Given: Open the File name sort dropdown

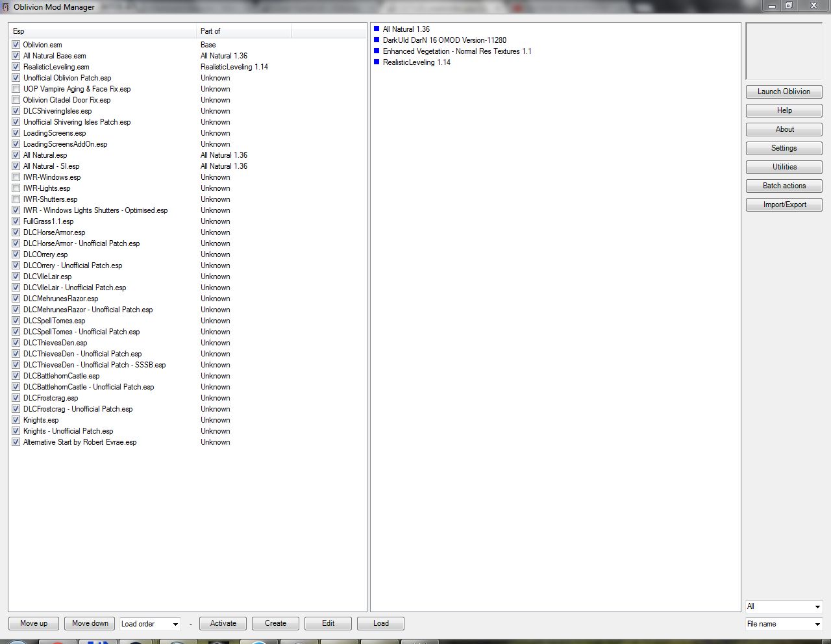Looking at the screenshot, I should point(784,624).
